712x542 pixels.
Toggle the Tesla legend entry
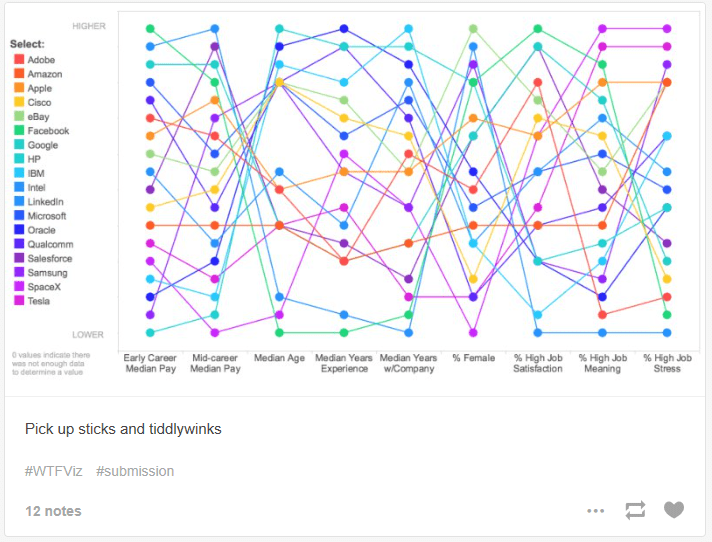[39, 301]
